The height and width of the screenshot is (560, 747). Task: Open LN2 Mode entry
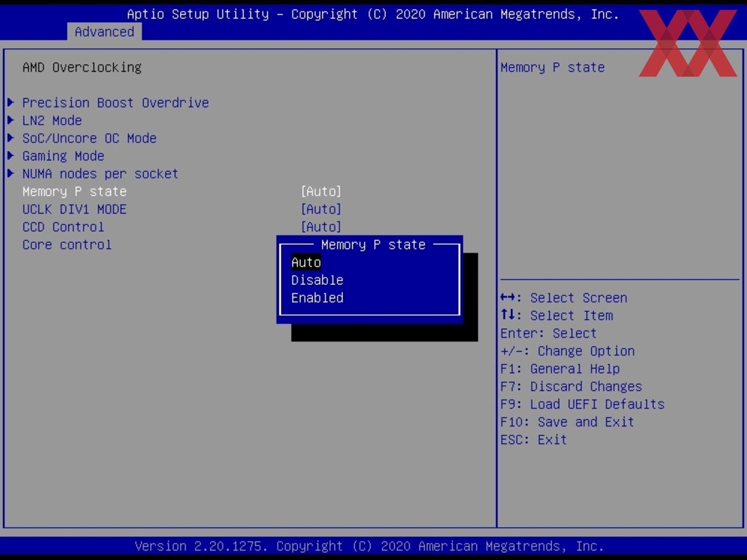52,120
